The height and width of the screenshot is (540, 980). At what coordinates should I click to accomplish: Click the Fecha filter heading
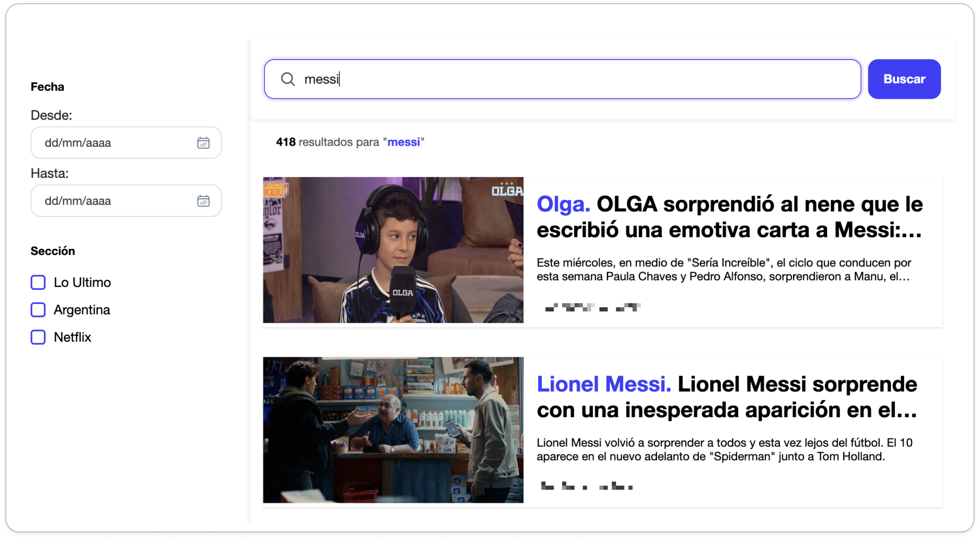click(47, 87)
